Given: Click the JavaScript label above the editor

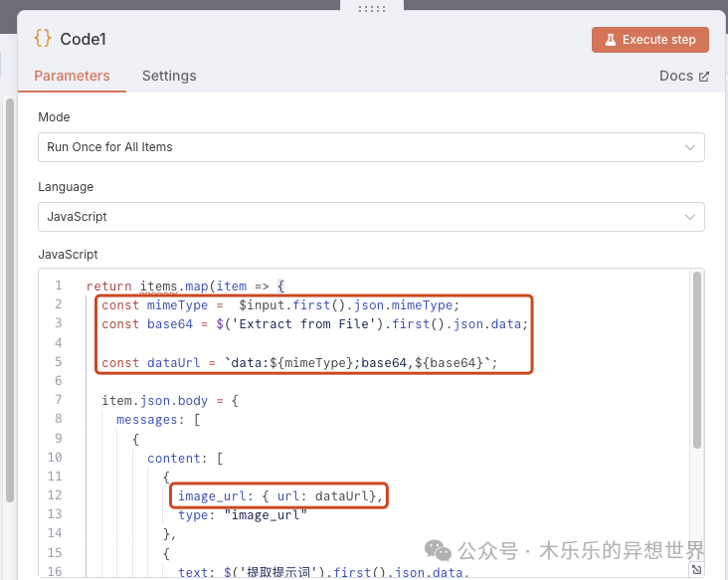Looking at the screenshot, I should point(68,255).
